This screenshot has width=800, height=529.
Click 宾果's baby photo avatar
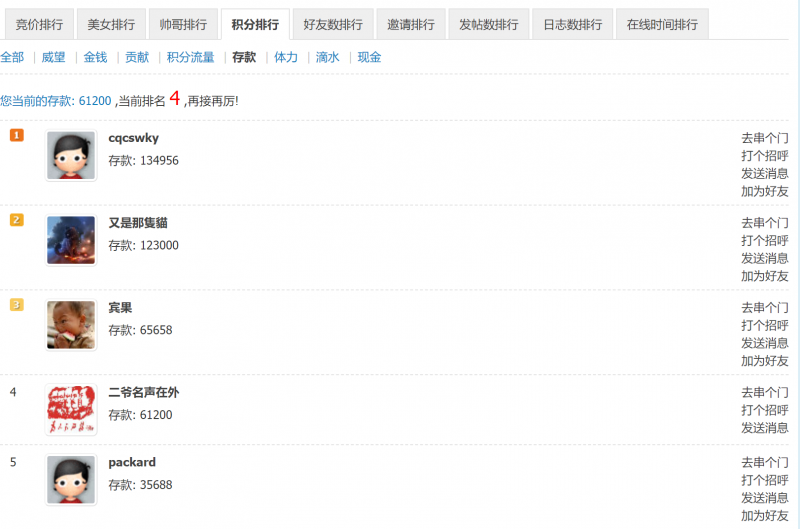click(x=71, y=325)
